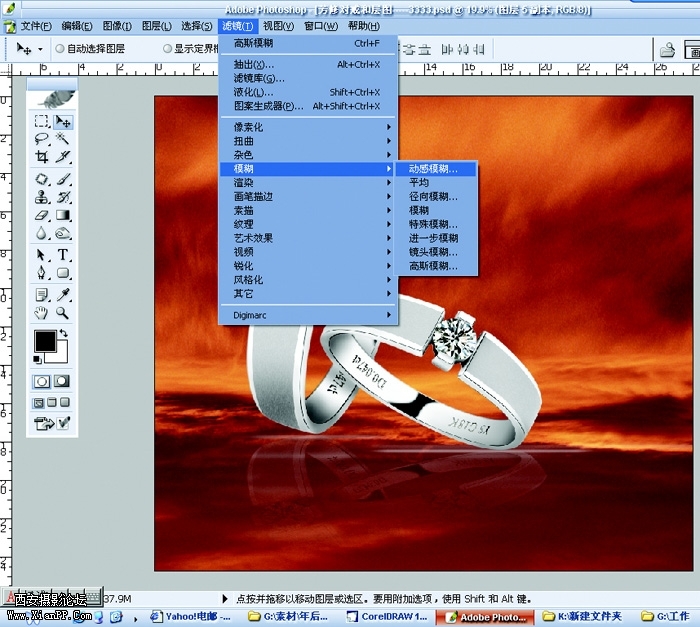Select the Magic Wand tool
The image size is (700, 627).
click(x=63, y=139)
